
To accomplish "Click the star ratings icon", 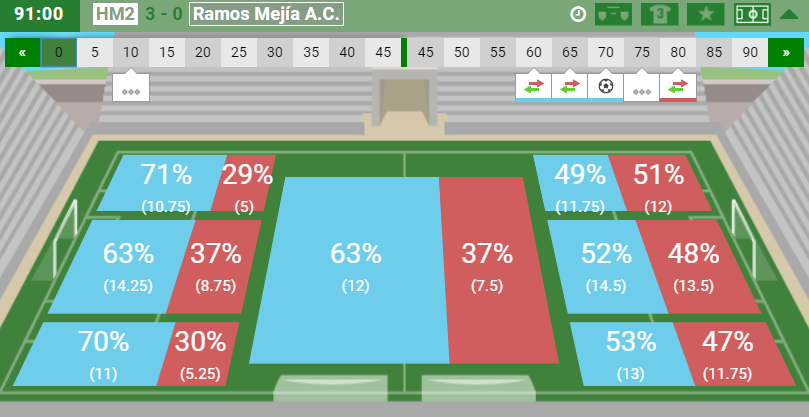I will [706, 14].
